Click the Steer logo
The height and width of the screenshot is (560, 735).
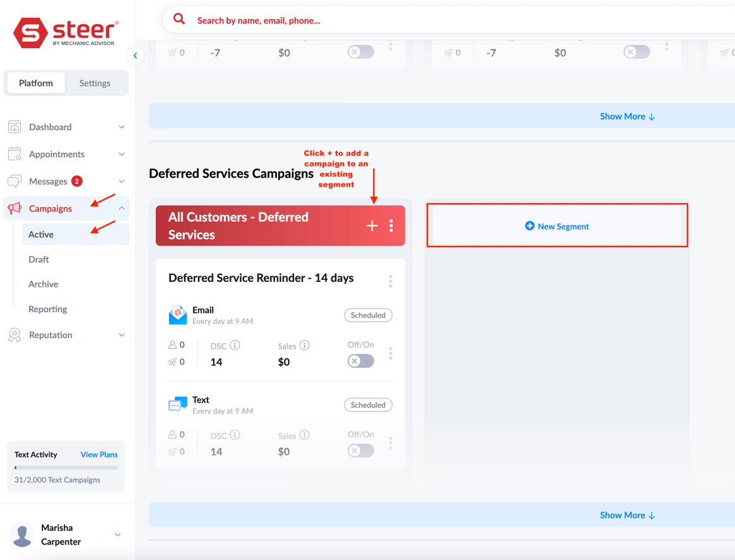(x=66, y=32)
